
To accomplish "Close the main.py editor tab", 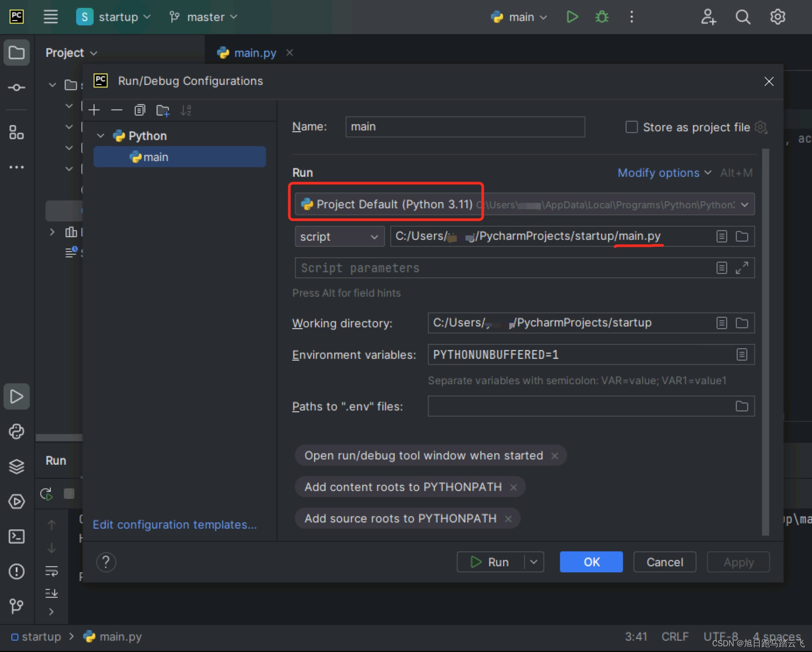I will [289, 53].
